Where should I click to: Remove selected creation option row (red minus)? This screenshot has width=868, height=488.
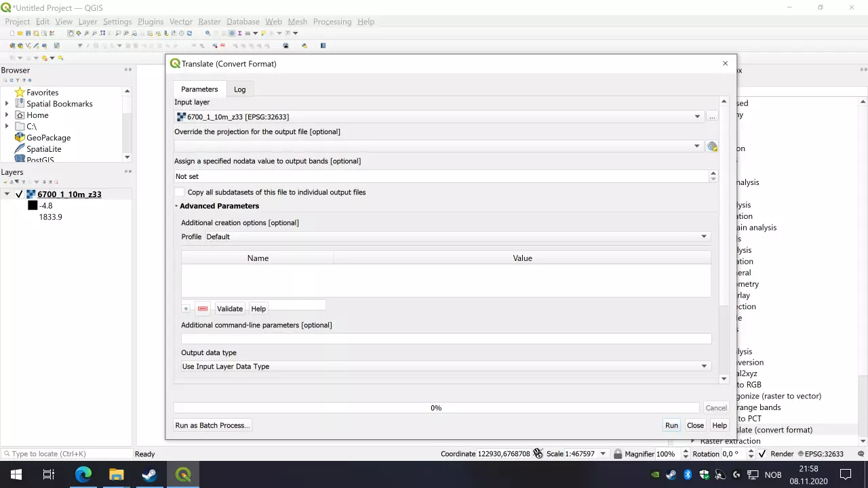[x=203, y=308]
